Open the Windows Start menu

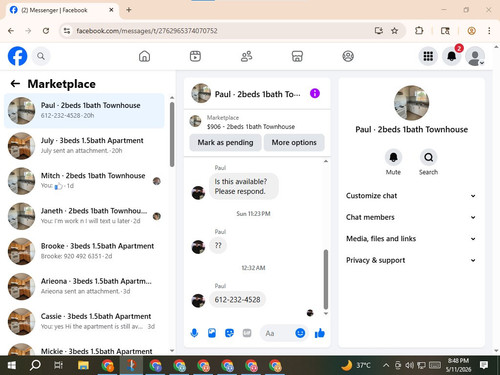[12, 366]
